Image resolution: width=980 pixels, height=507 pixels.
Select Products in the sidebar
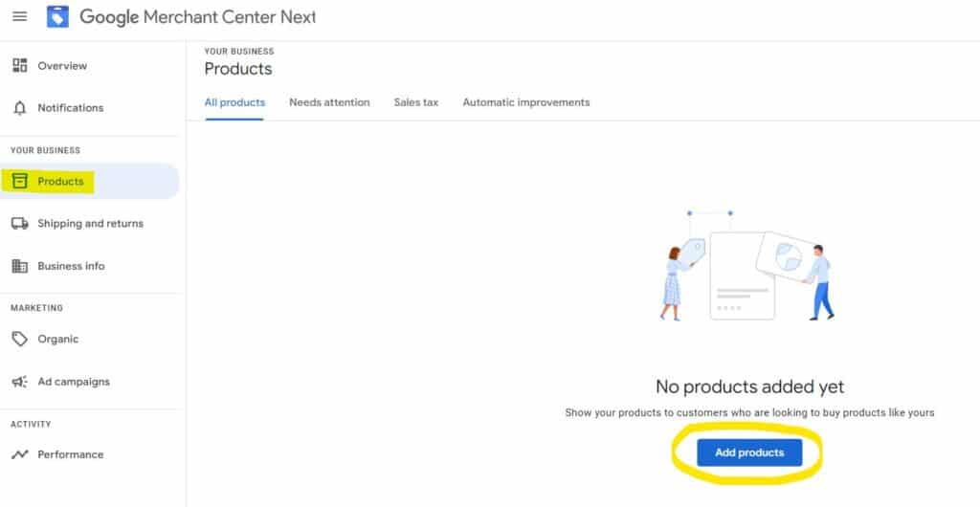90,181
